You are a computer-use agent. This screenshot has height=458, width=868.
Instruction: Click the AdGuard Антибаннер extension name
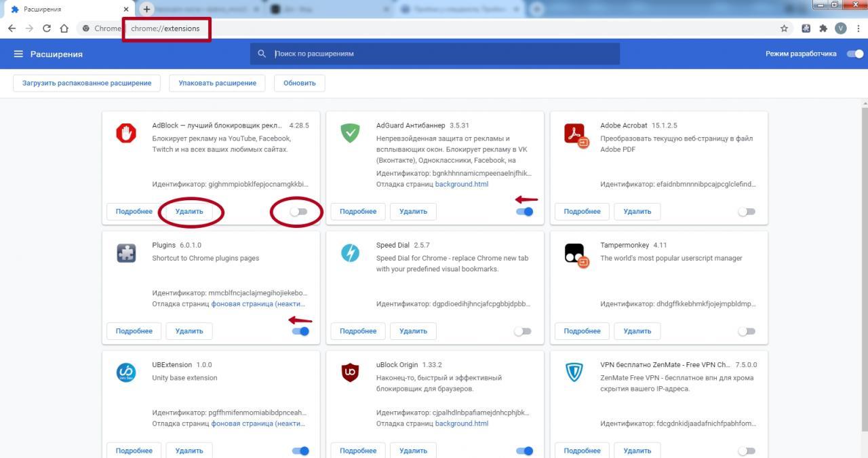[x=411, y=126]
